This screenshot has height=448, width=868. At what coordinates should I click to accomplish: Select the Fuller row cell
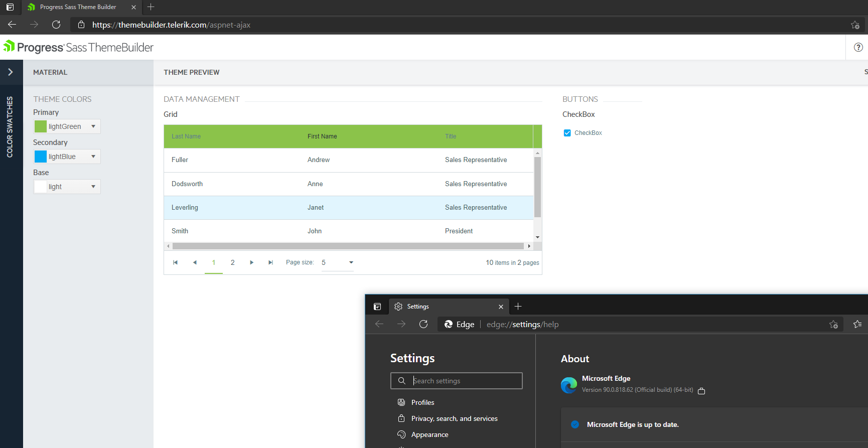point(180,160)
